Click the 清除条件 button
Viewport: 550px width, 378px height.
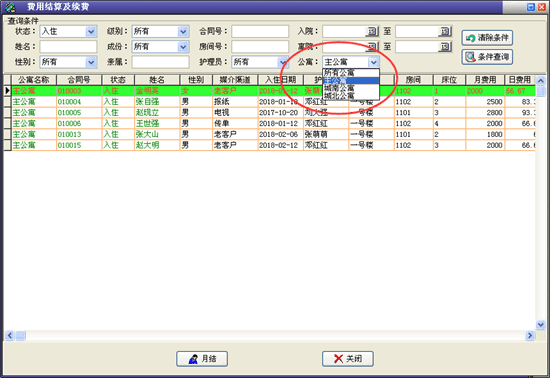487,38
